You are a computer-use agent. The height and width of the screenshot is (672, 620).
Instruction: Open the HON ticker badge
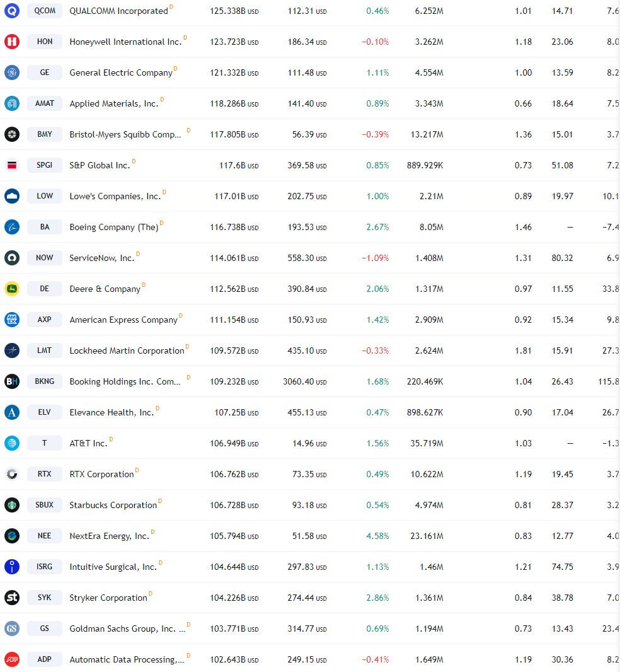(x=45, y=42)
